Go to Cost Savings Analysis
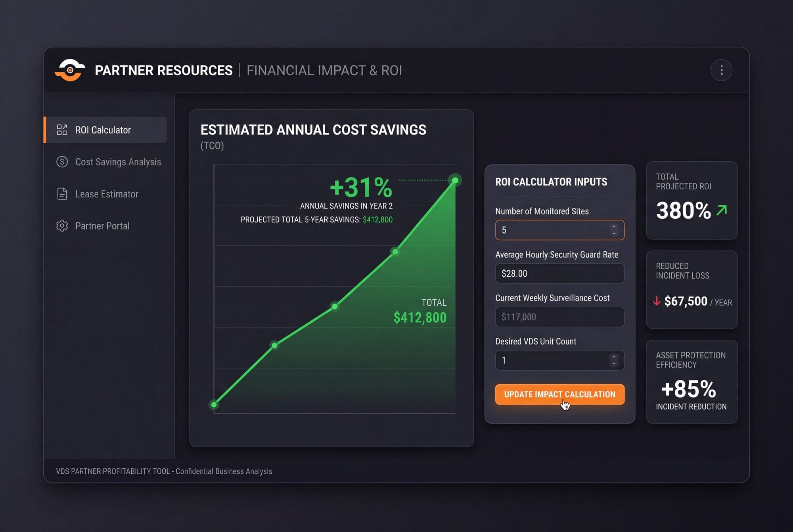The image size is (793, 532). (109, 162)
